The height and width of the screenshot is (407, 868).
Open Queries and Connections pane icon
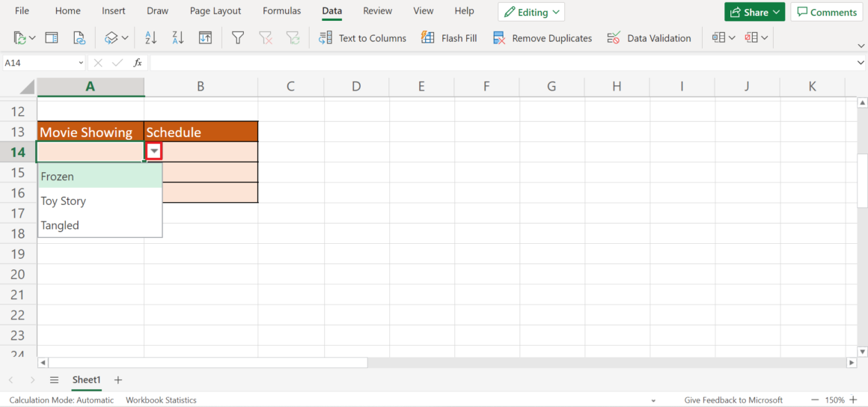[x=52, y=37]
